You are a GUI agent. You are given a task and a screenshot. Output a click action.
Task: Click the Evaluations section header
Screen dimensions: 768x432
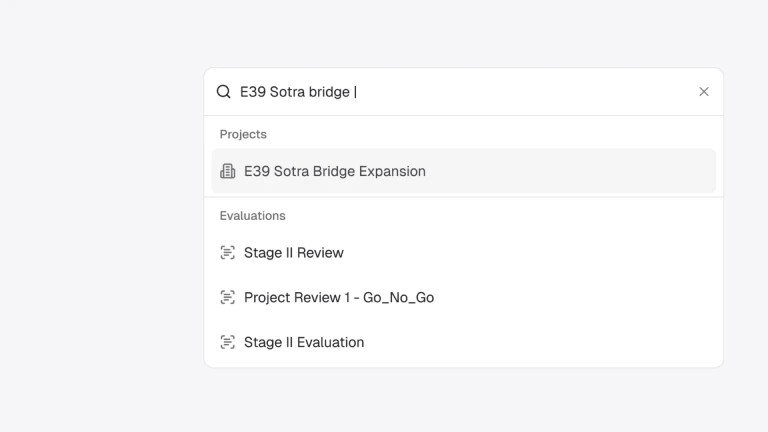tap(253, 216)
